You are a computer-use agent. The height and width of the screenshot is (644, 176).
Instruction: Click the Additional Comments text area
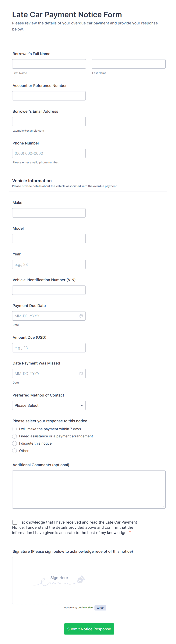point(89,489)
